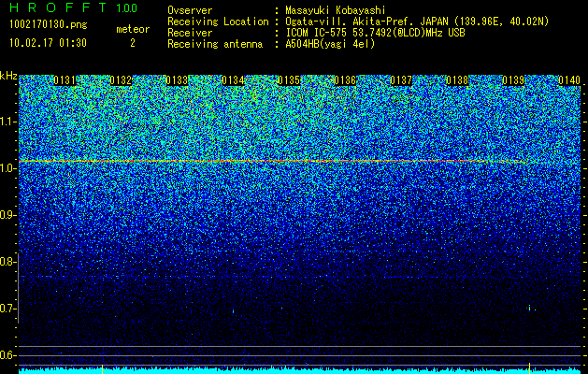Click the meteor echo blip near 0139

click(529, 308)
